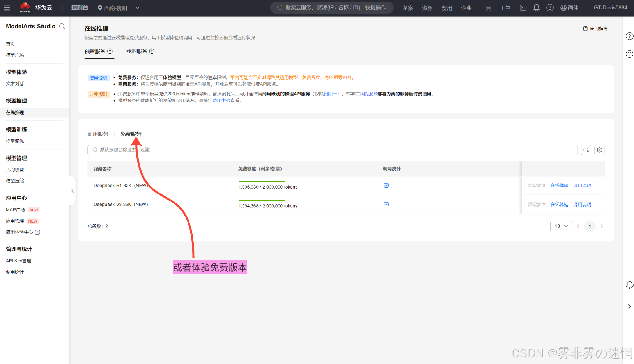The image size is (634, 364).
Task: Open the help question-mark icon in top bar
Action: 550,8
